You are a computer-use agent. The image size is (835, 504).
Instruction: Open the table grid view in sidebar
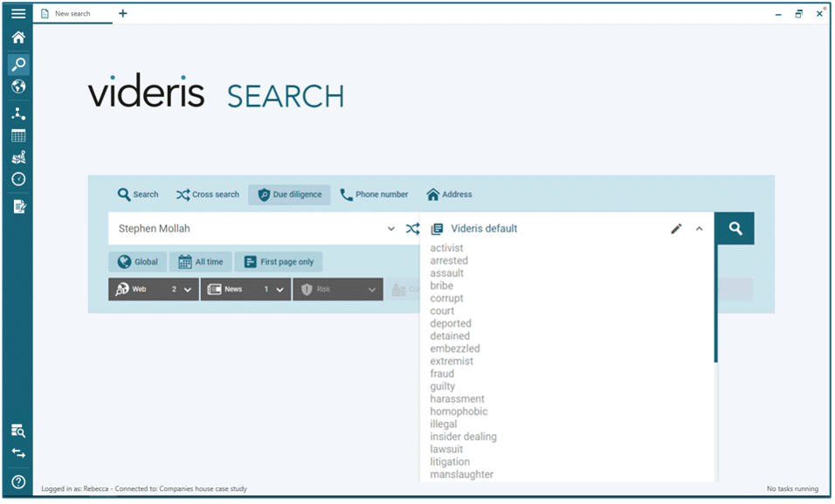[x=18, y=136]
